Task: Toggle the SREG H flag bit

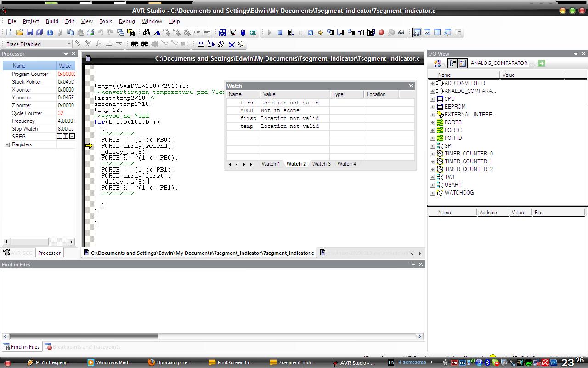Action: (x=72, y=137)
